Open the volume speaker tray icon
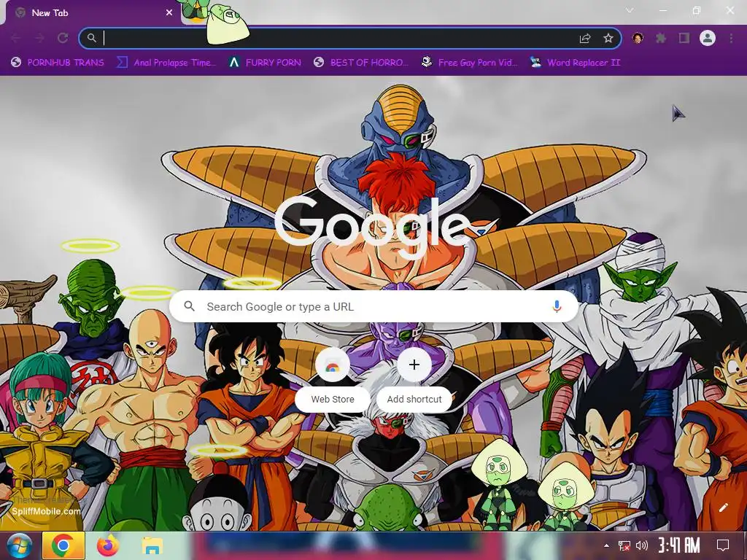 (x=642, y=545)
